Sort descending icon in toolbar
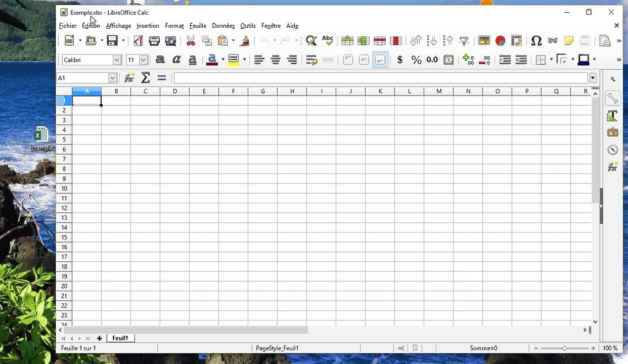The image size is (628, 364). point(448,41)
